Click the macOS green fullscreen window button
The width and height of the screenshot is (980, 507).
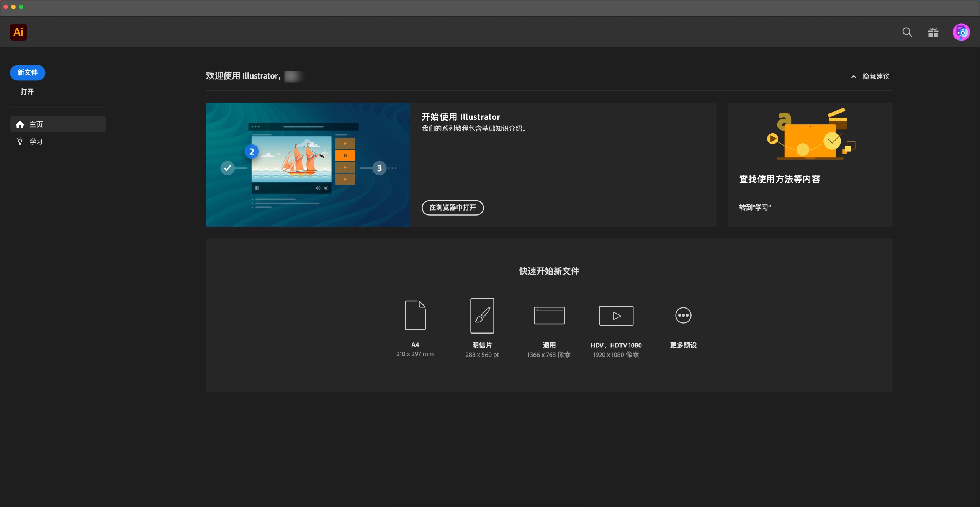[x=21, y=7]
